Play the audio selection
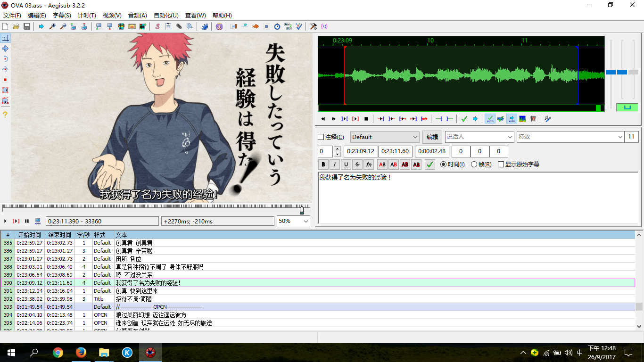644x362 pixels. 345,119
